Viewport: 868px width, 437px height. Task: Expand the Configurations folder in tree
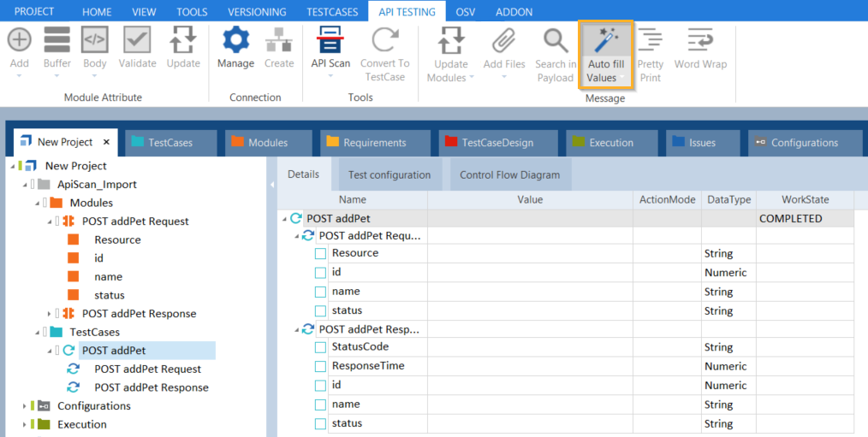click(x=25, y=406)
